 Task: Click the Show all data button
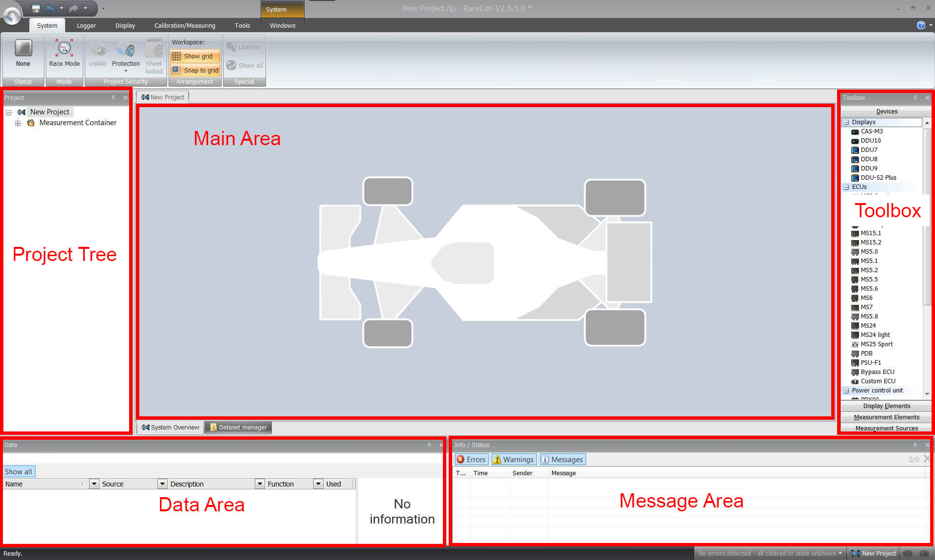[19, 472]
